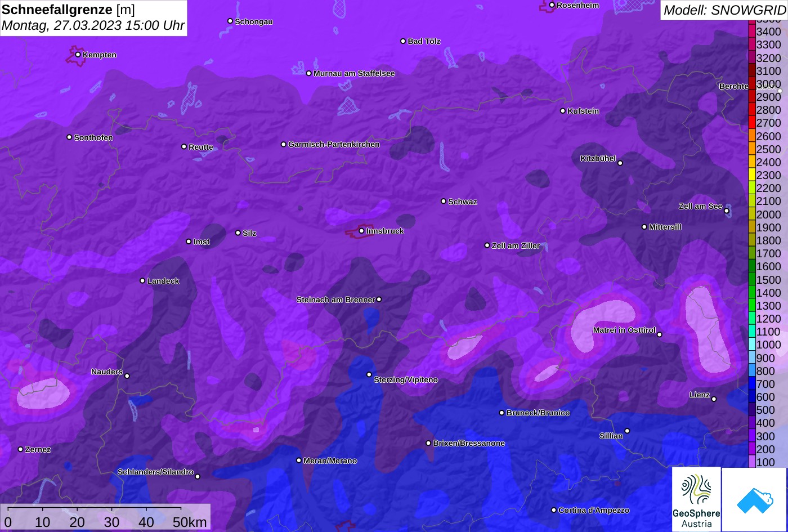
Task: Click the Modell: SNOWGRID label
Action: pos(724,10)
